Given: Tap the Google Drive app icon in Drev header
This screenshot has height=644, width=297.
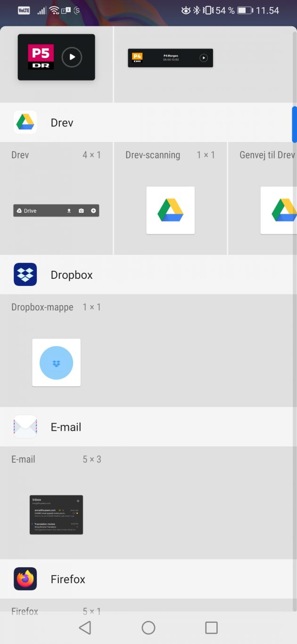Looking at the screenshot, I should (x=25, y=122).
